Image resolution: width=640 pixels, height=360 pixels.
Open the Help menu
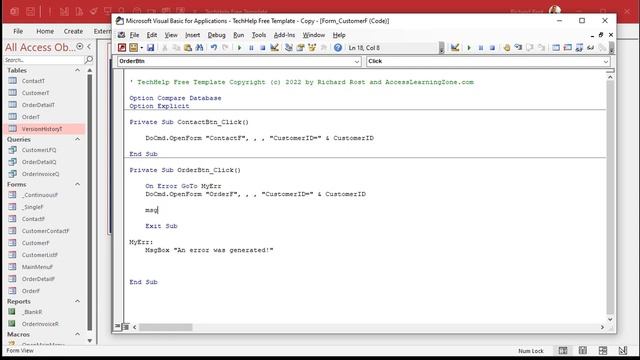[339, 35]
